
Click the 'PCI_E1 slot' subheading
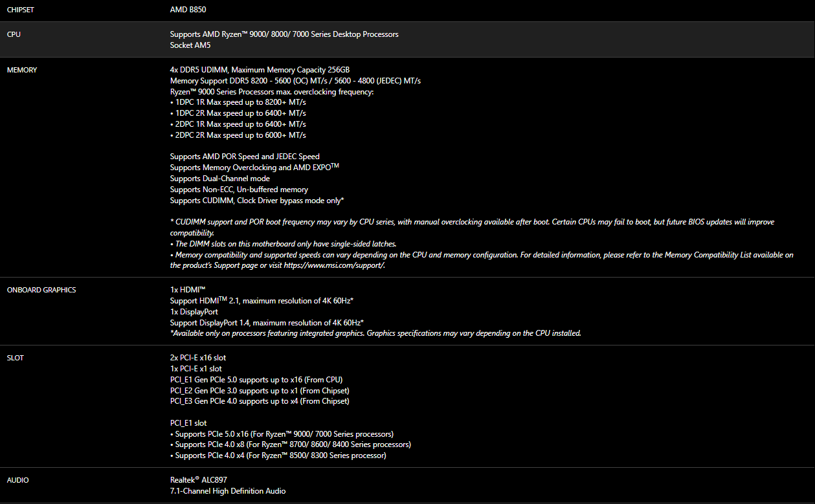[188, 423]
